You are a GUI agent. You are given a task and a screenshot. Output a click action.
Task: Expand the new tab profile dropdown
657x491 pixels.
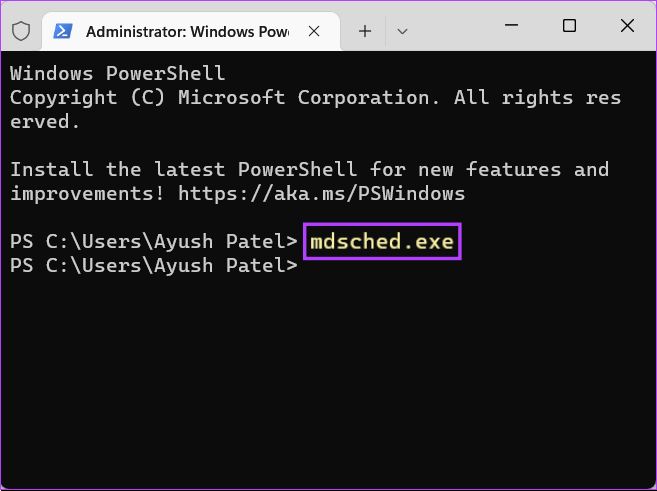coord(402,31)
